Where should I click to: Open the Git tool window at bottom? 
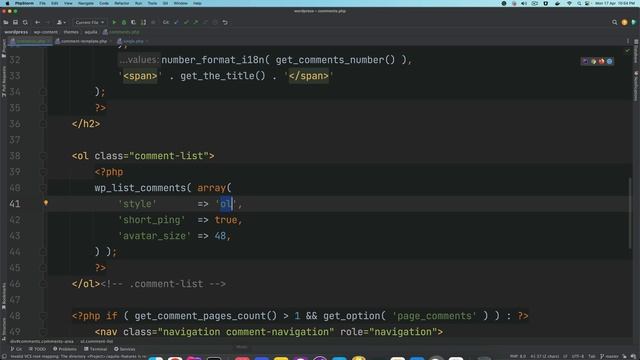(x=16, y=349)
